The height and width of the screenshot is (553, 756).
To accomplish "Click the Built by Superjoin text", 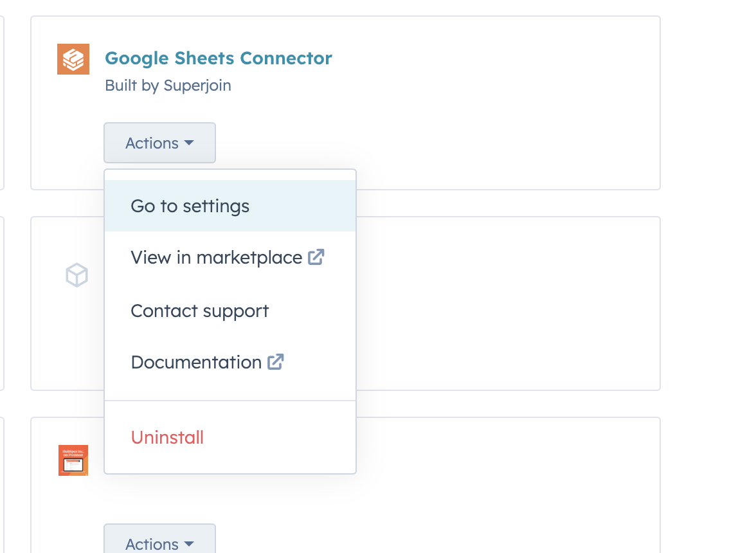I will (x=168, y=86).
